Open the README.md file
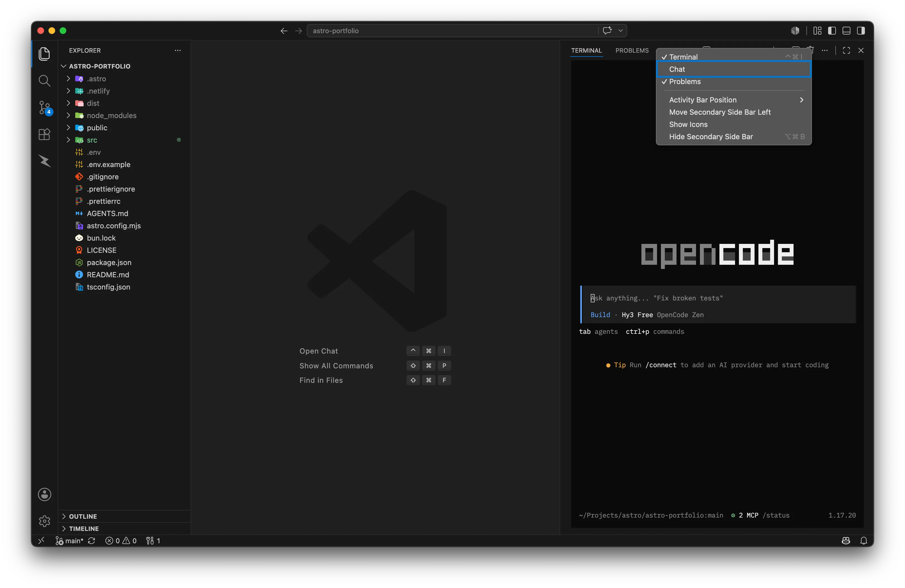This screenshot has width=905, height=588. point(124,275)
